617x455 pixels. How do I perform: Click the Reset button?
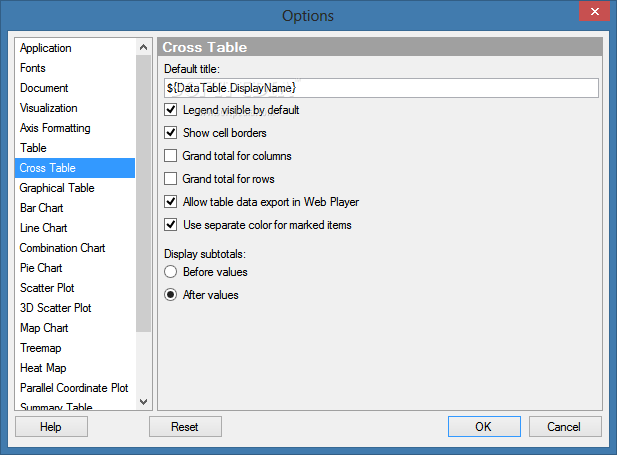[185, 427]
